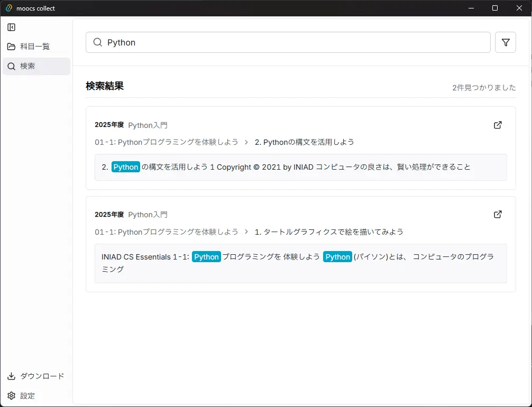Click the magnifier icon inside the search box
The width and height of the screenshot is (532, 407).
tap(97, 42)
